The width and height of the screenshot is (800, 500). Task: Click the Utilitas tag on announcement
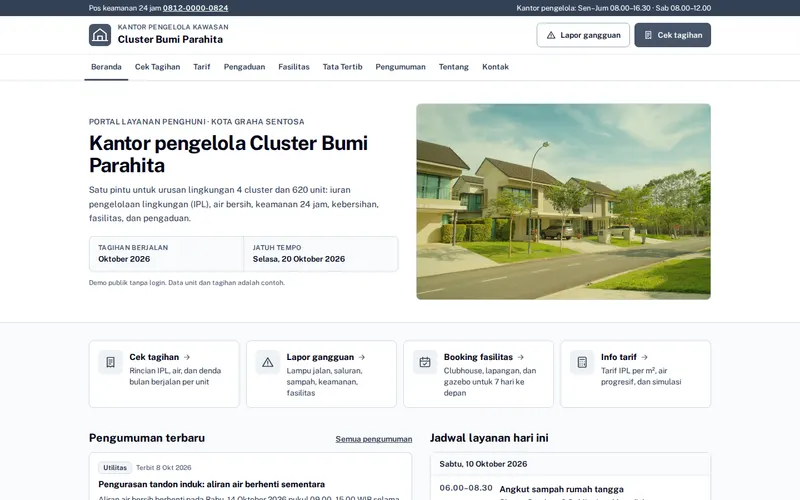pyautogui.click(x=115, y=467)
